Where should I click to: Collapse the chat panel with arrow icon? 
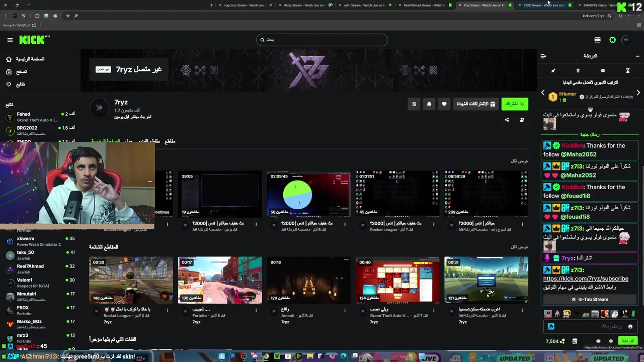pos(543,56)
